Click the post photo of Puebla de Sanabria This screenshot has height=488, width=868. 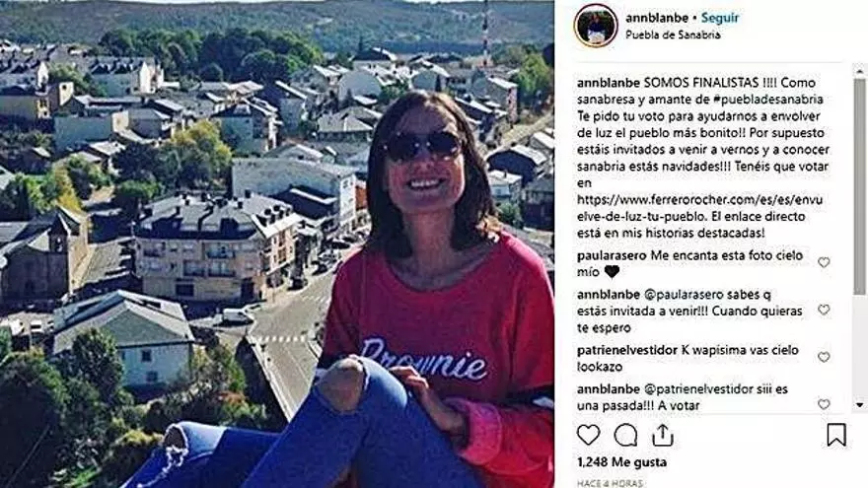pos(277,244)
